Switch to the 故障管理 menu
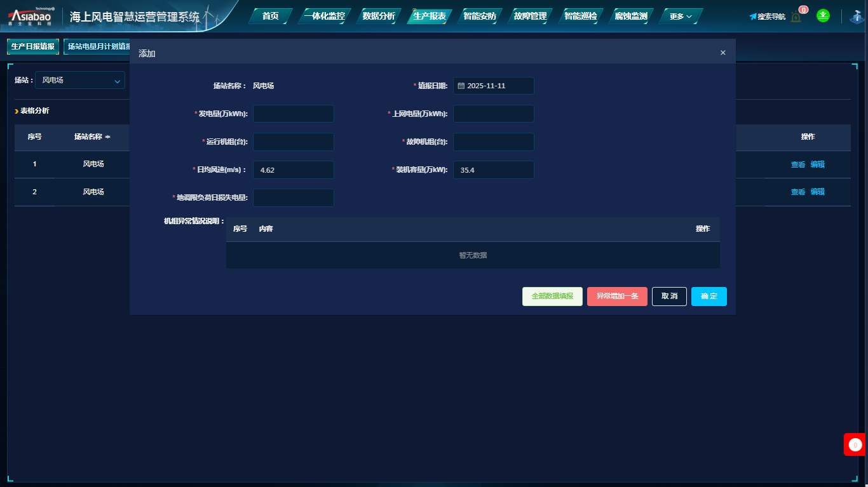This screenshot has width=868, height=487. [530, 17]
